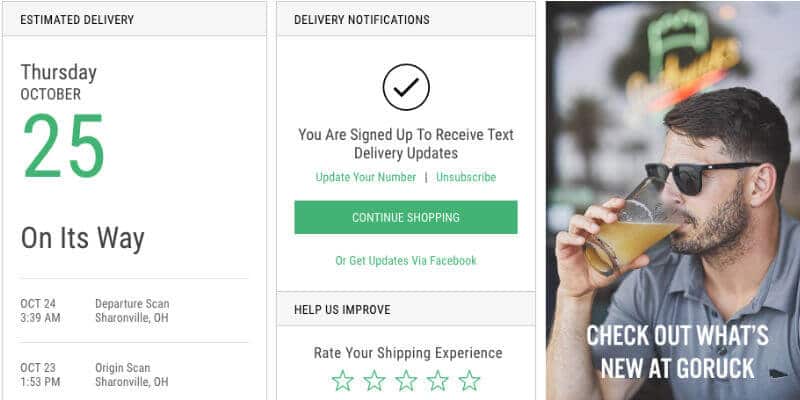
Task: Select the Estimated Delivery header
Action: click(77, 20)
